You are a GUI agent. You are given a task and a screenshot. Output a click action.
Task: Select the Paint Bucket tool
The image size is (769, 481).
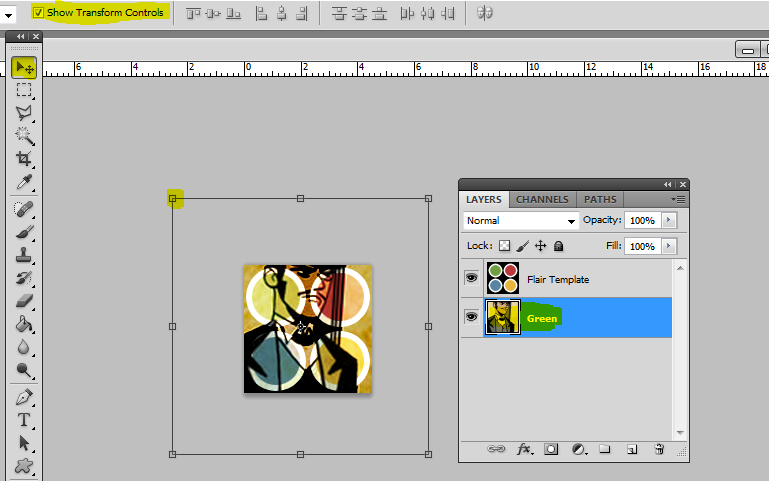point(24,324)
